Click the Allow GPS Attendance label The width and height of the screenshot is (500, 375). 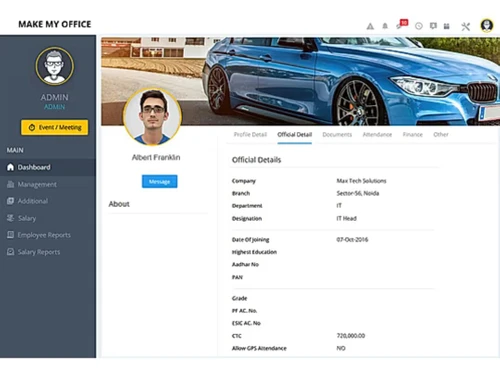259,348
